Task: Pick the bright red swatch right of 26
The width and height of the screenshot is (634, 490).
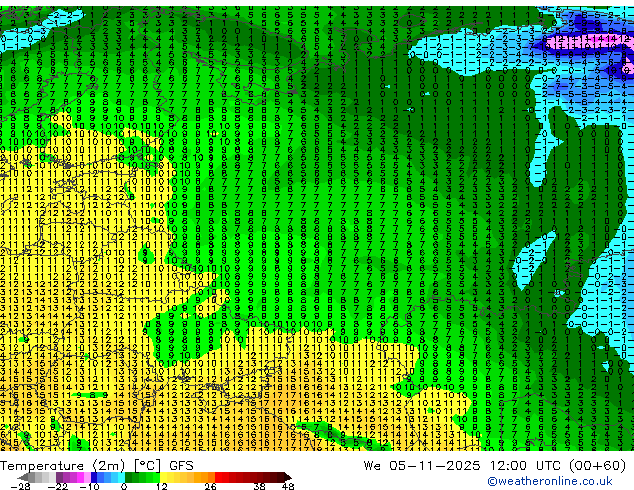Action: click(218, 477)
